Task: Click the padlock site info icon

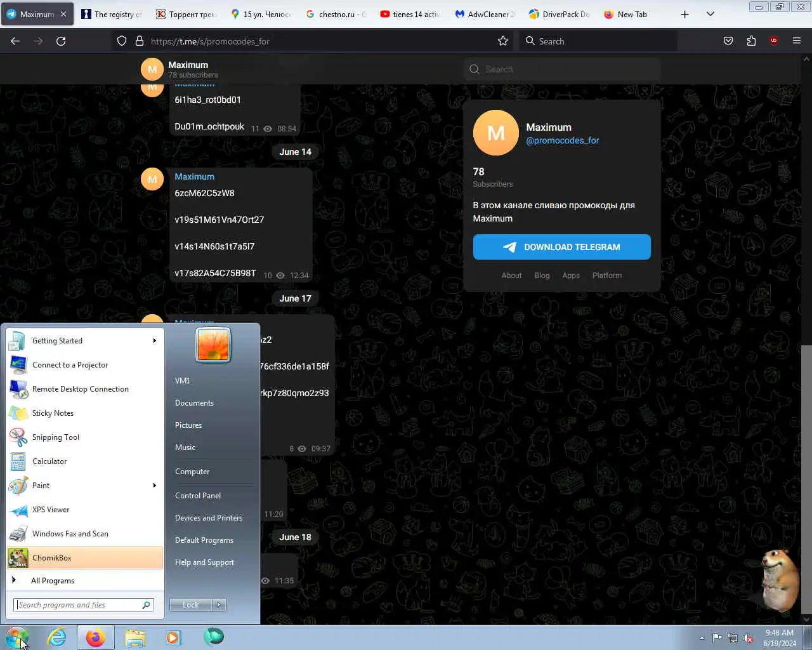Action: 140,41
